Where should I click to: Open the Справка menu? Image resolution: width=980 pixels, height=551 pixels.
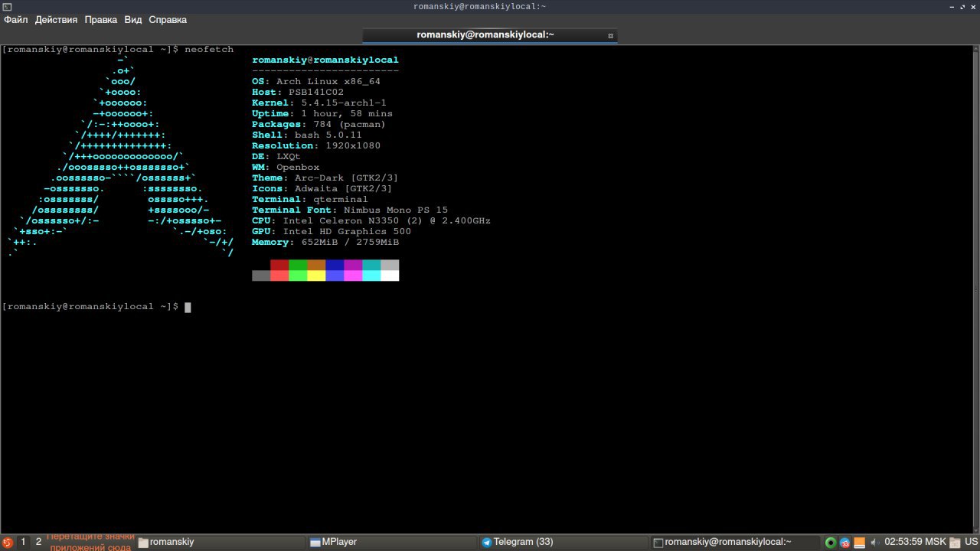point(168,20)
